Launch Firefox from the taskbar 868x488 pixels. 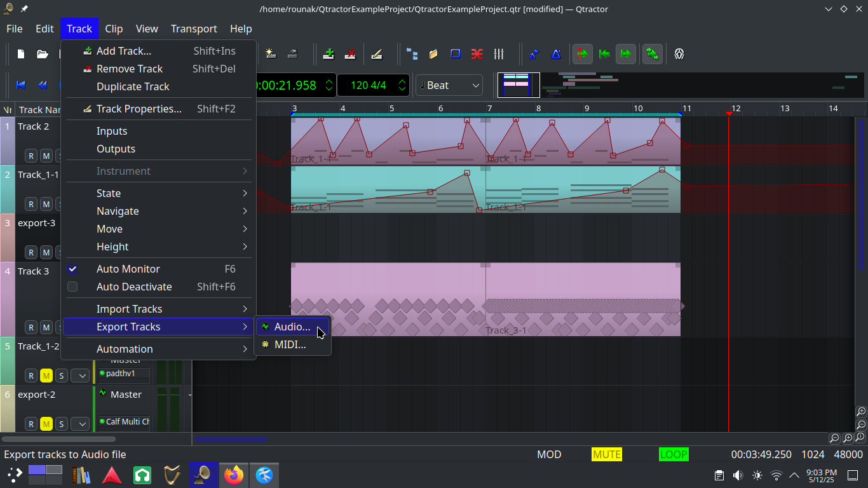pos(234,475)
